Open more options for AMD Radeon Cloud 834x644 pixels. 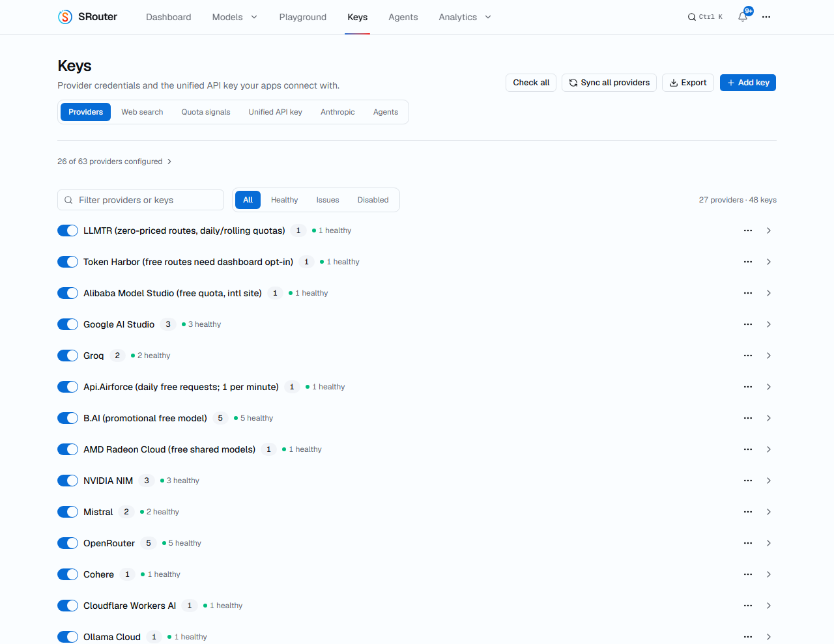[x=748, y=449]
